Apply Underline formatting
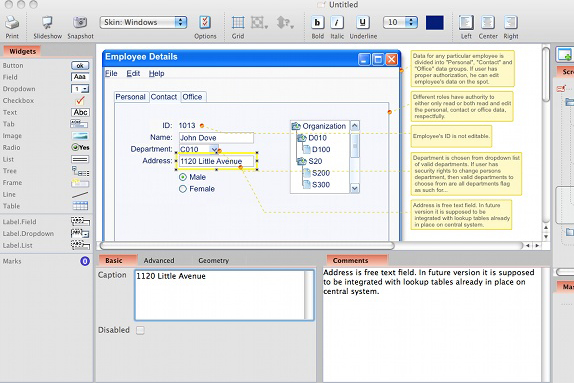Image resolution: width=574 pixels, height=383 pixels. [362, 23]
